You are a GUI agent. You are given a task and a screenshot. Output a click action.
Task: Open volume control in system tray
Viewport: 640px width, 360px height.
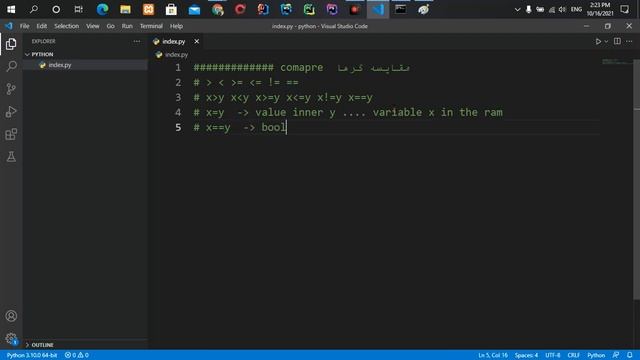[562, 9]
